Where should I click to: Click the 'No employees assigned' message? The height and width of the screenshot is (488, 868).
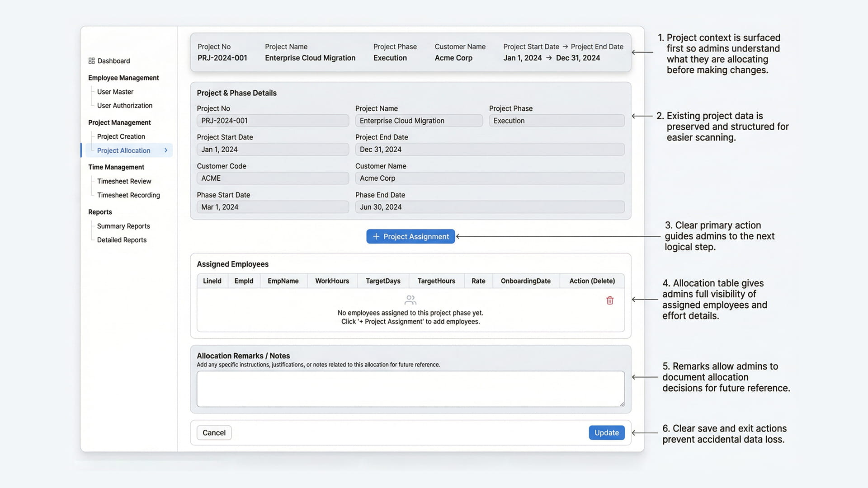pyautogui.click(x=410, y=317)
